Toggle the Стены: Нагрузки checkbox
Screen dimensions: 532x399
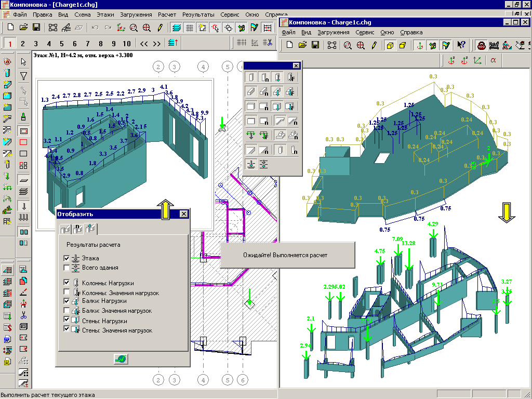coord(66,320)
